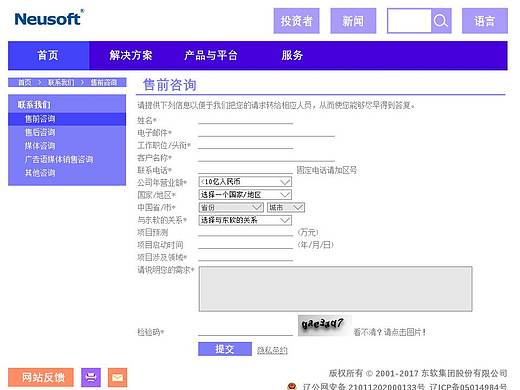Open 产品与平台 navigation menu
Image resolution: width=520 pixels, height=390 pixels.
point(211,55)
